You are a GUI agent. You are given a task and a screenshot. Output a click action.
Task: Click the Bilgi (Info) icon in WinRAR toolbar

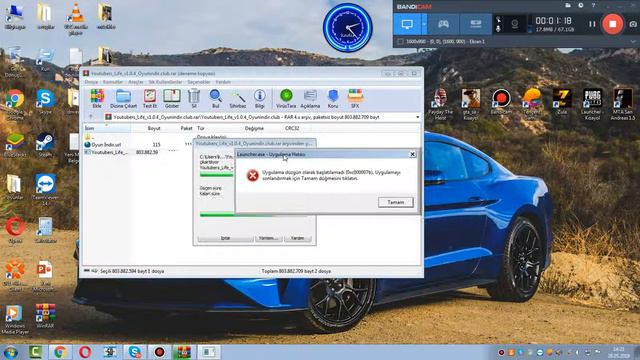tap(260, 99)
